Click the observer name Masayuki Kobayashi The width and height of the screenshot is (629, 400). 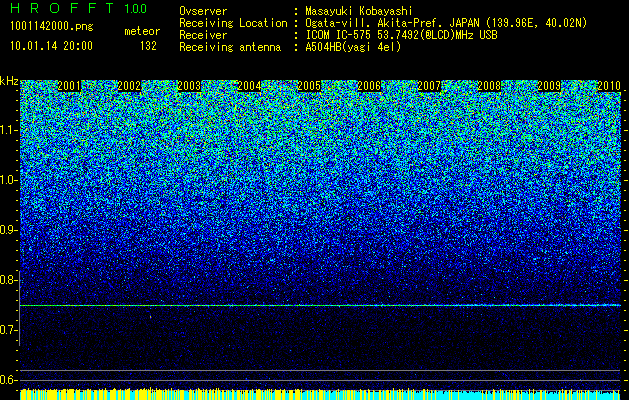[x=359, y=12]
